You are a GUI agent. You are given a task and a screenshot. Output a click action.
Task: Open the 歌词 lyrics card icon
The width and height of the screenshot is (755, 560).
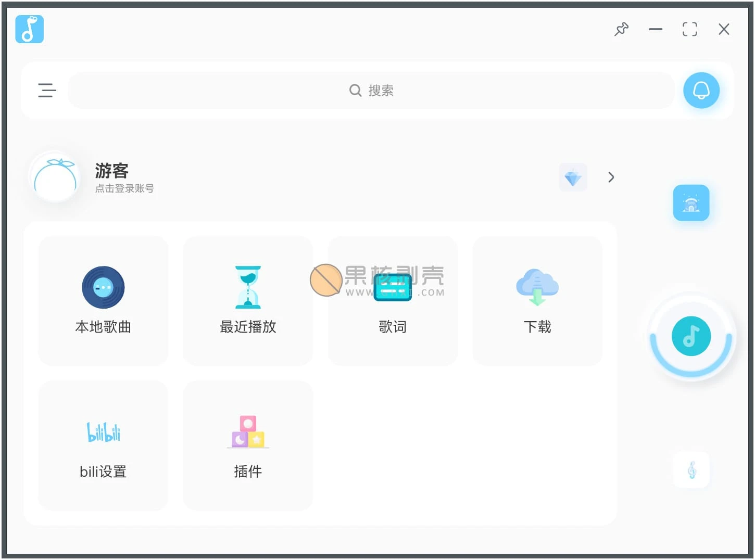tap(393, 287)
